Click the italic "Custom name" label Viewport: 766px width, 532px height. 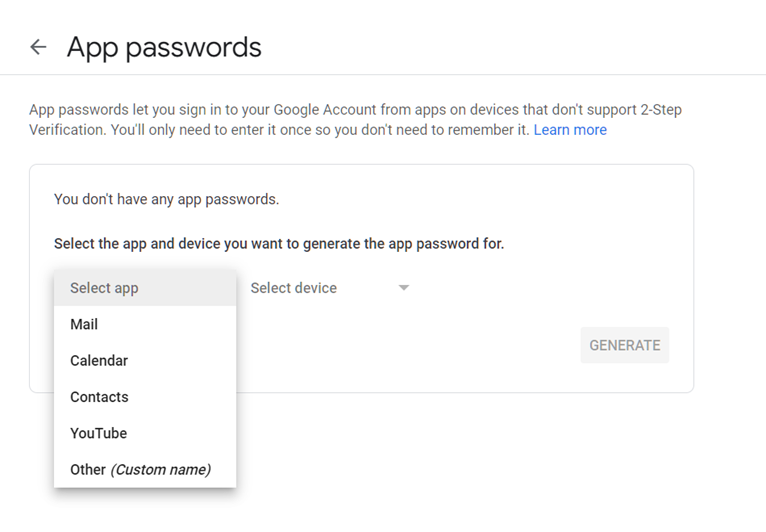[x=160, y=469]
